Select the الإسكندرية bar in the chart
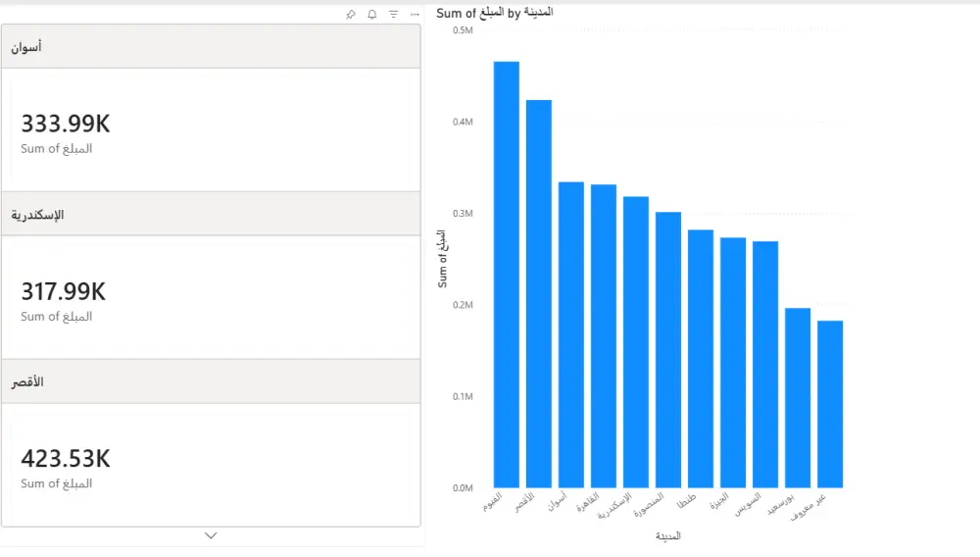The width and height of the screenshot is (980, 557). pos(636,342)
